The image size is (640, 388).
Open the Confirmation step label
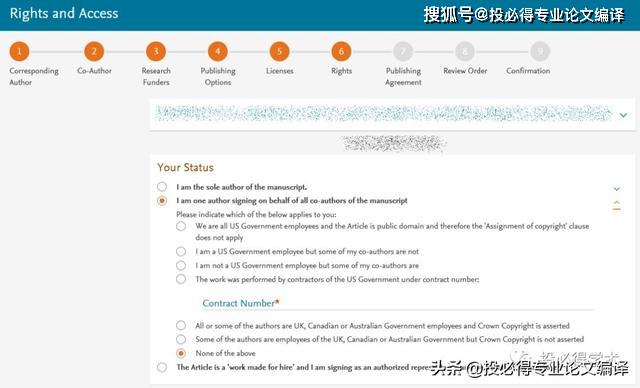528,71
